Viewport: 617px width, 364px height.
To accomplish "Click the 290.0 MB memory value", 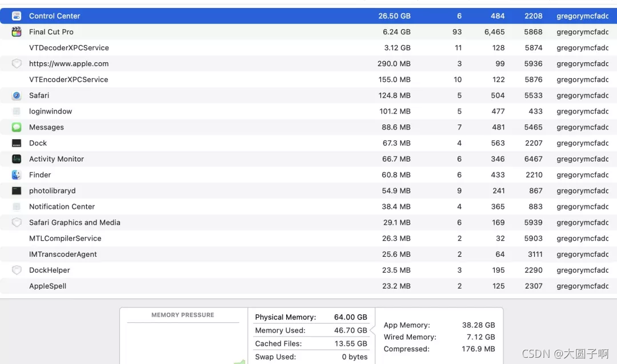I will [394, 64].
